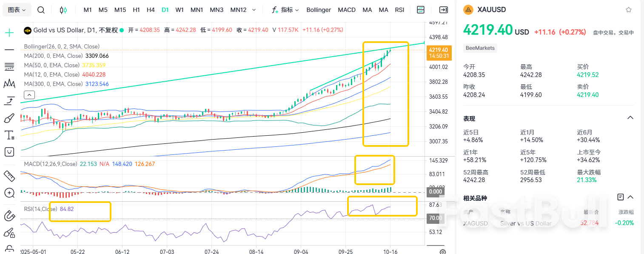Collapse the indicator legend list on chart
This screenshot has height=254, width=644.
pos(29,95)
